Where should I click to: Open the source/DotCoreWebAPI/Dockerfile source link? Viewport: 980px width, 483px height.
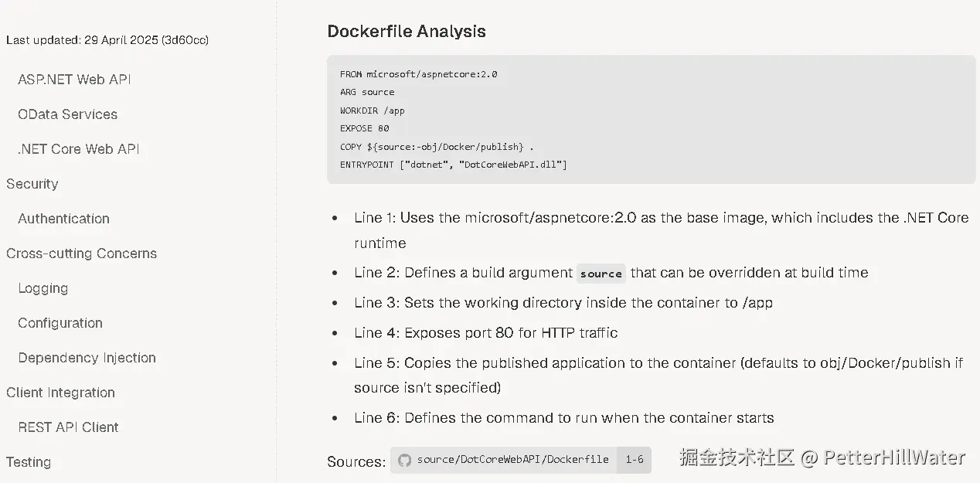[x=512, y=460]
